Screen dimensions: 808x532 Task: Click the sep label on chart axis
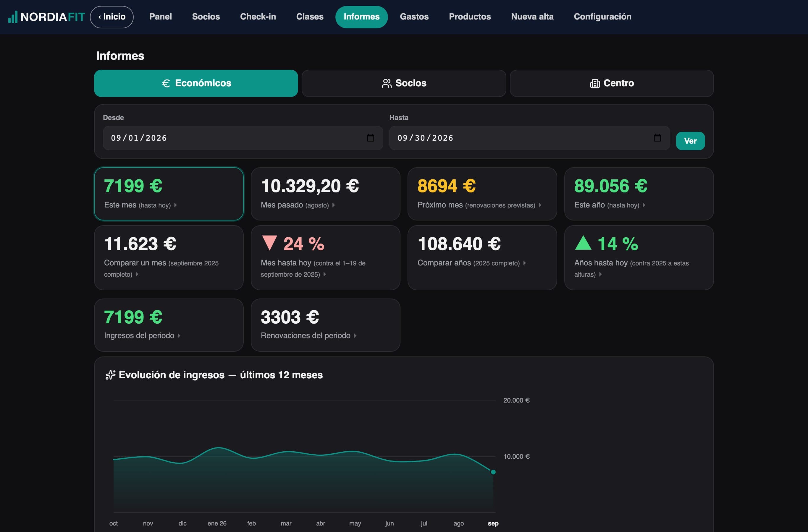493,523
